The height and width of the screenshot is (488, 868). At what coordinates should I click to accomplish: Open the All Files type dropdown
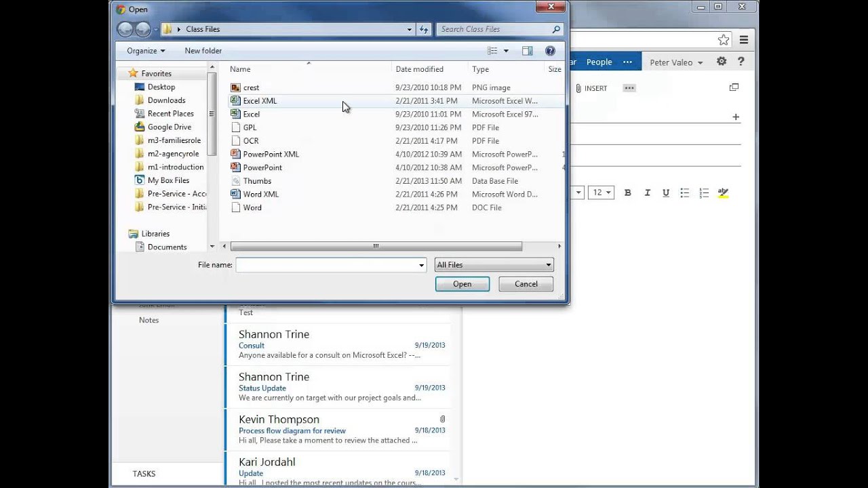[x=494, y=265]
